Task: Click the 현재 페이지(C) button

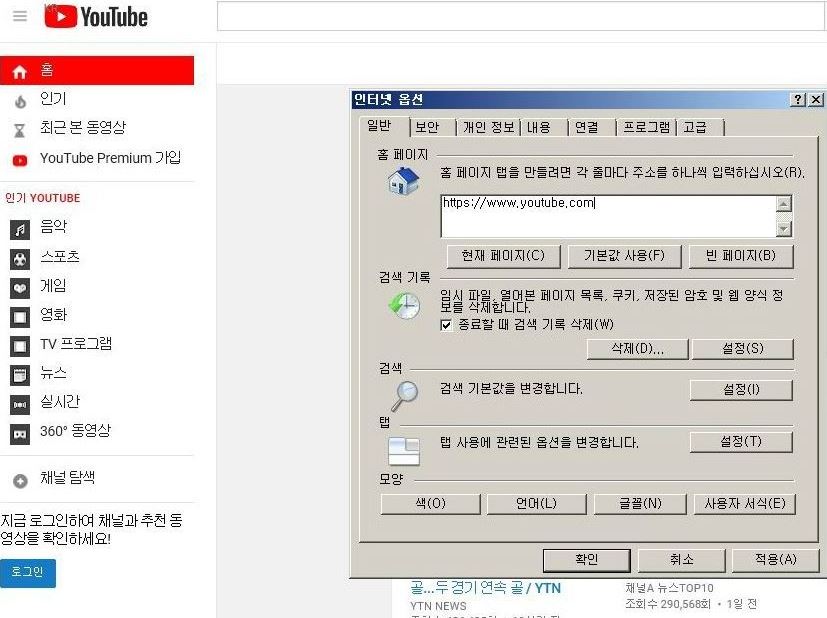Action: 503,256
